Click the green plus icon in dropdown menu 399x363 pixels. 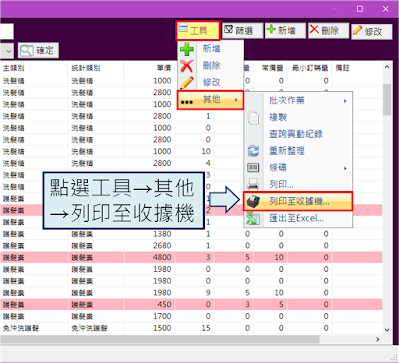(187, 49)
